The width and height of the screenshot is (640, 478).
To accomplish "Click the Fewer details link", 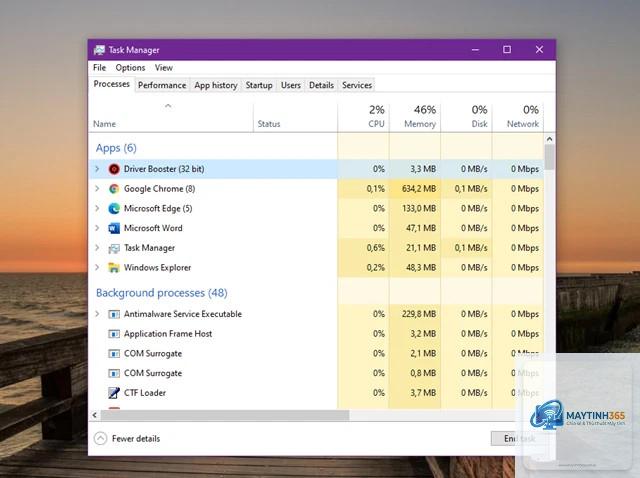I will 136,438.
